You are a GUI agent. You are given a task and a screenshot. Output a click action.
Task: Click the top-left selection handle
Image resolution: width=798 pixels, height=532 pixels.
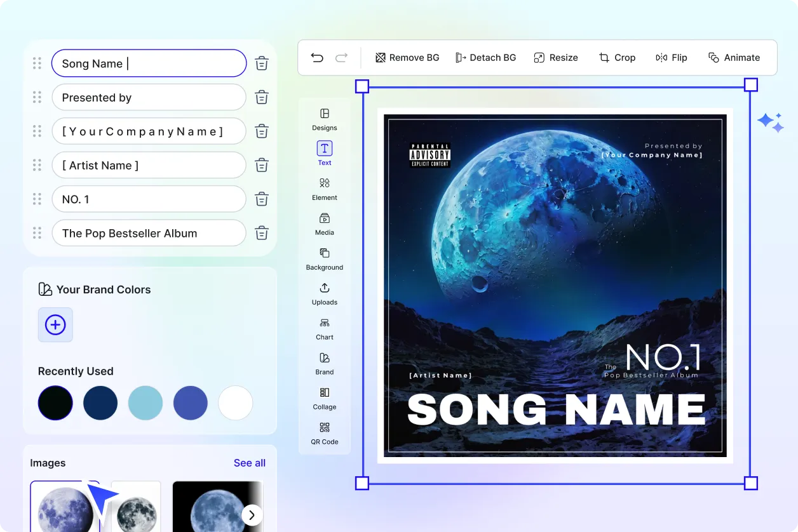click(362, 86)
